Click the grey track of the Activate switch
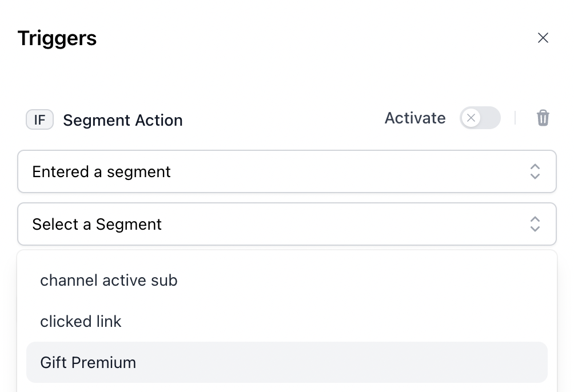Screen dimensions: 574x392 pyautogui.click(x=492, y=118)
